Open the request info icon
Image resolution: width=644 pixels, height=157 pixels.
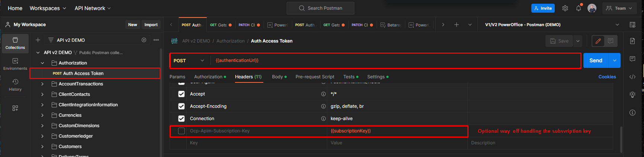(632, 113)
